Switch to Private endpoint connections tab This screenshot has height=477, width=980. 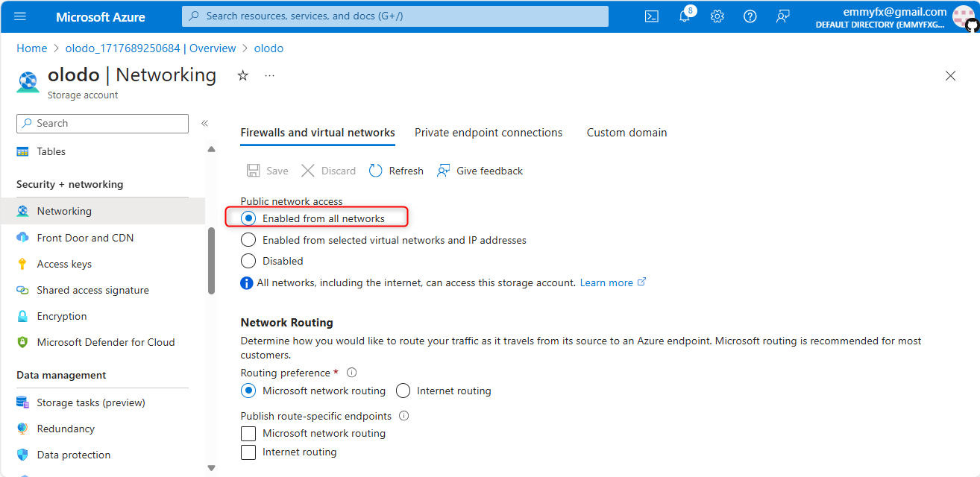tap(489, 133)
